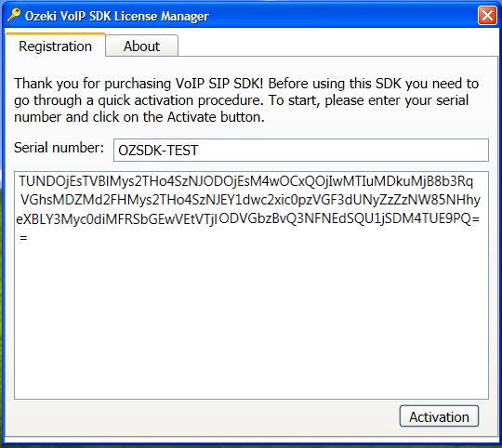Click inside the license key text area
This screenshot has height=448, width=502.
(x=251, y=285)
